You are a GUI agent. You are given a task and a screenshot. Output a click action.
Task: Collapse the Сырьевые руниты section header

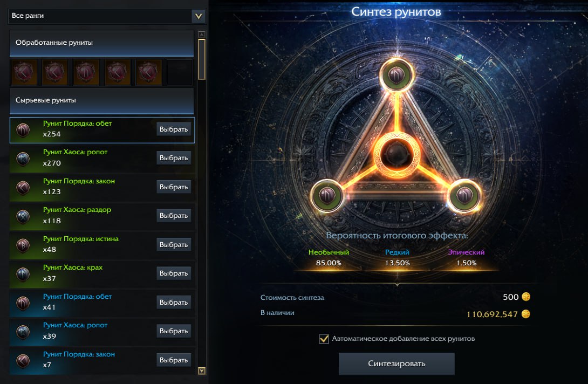(x=101, y=101)
